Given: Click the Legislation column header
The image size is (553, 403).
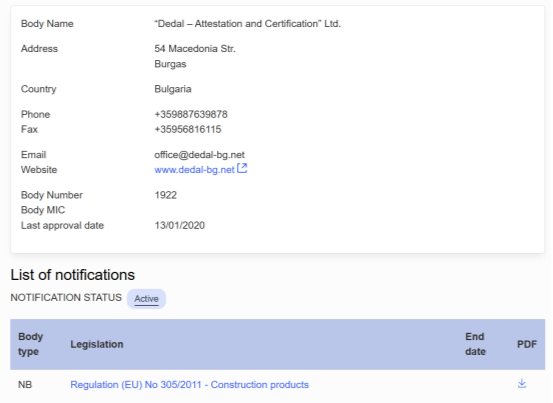Looking at the screenshot, I should (x=97, y=344).
